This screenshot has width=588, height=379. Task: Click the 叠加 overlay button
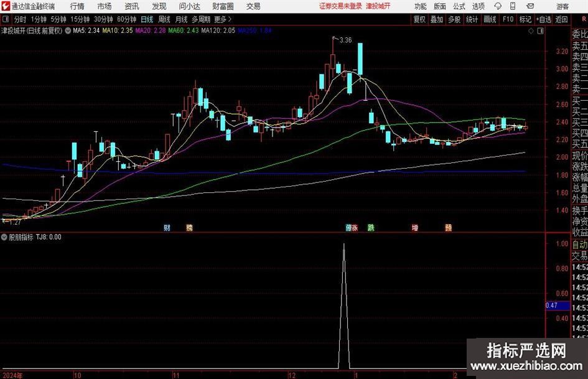[437, 19]
